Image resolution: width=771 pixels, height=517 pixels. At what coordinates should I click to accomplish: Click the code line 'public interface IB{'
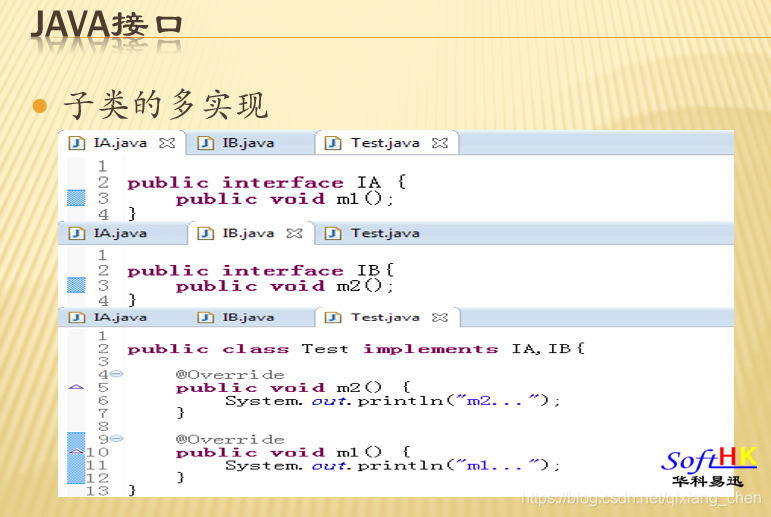(261, 271)
